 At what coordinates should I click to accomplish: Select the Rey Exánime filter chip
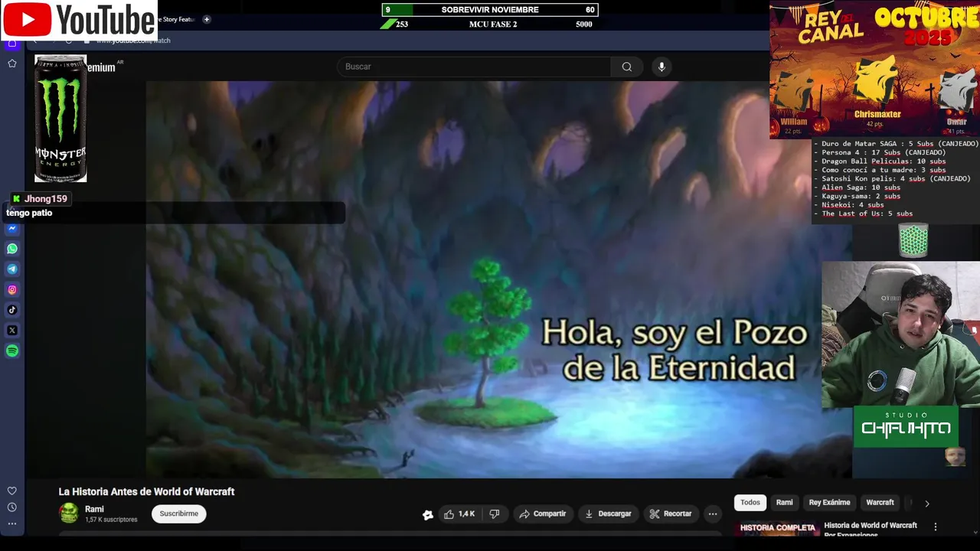click(830, 503)
